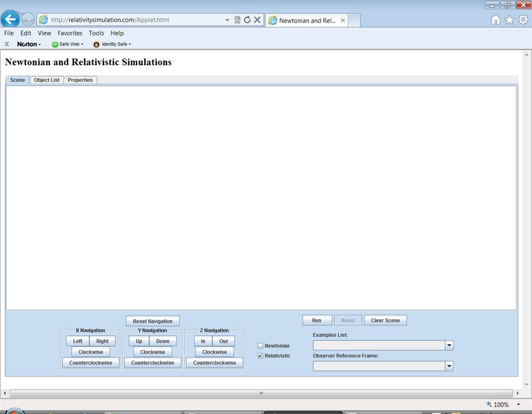Click the horizontal scrollbar at page bottom
The width and height of the screenshot is (532, 414).
261,393
